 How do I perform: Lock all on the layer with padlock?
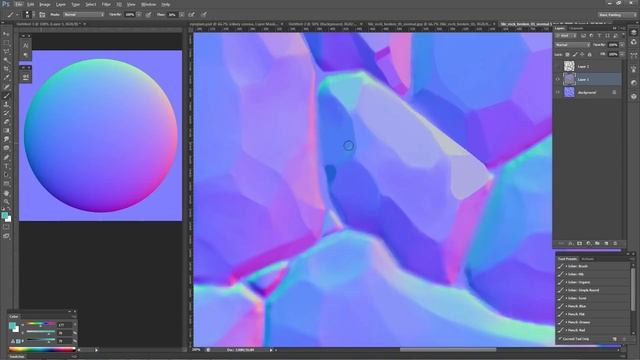point(590,54)
